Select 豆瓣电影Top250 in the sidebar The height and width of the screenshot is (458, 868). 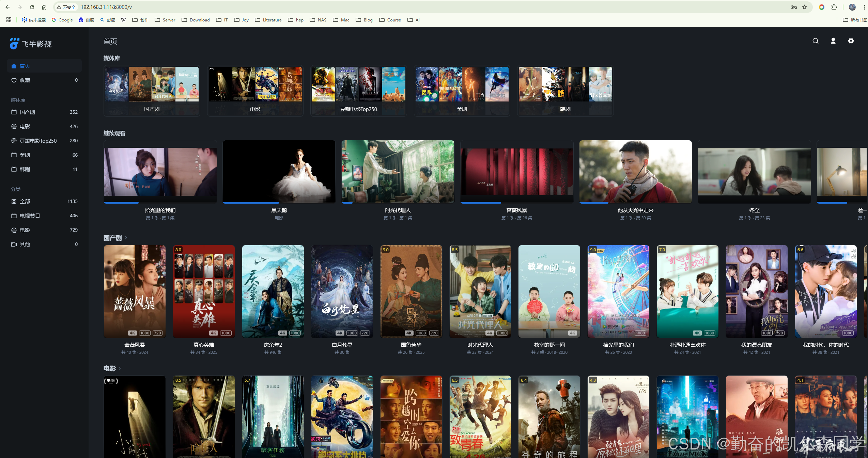click(x=38, y=141)
